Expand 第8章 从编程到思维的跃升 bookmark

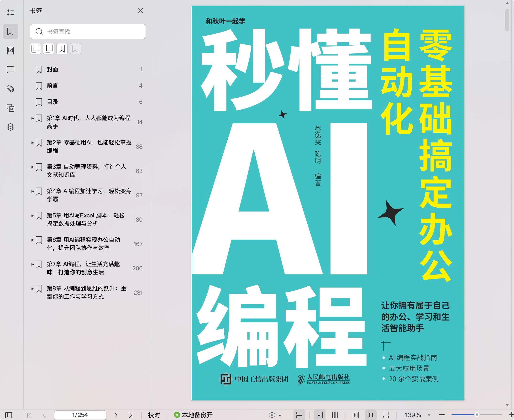pos(32,289)
